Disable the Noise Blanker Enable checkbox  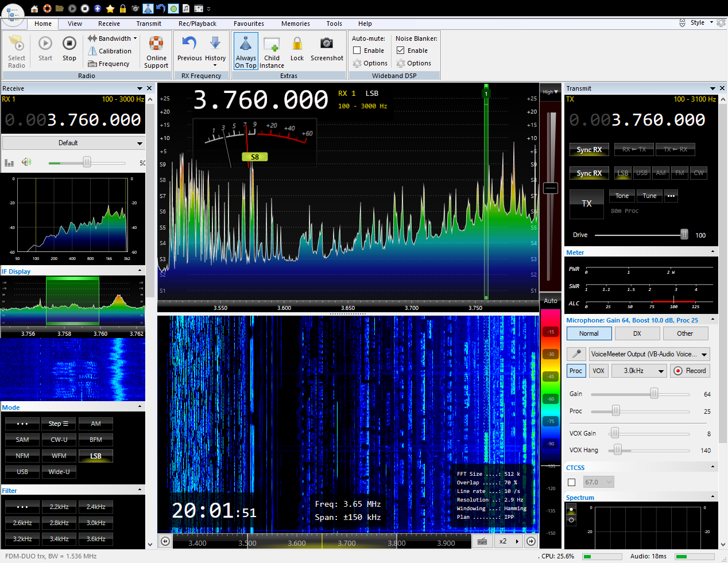[401, 51]
